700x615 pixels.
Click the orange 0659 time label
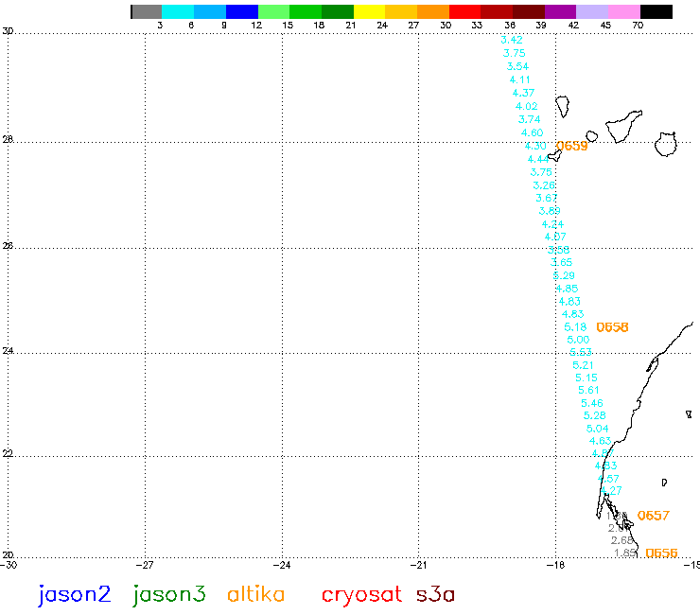[572, 146]
